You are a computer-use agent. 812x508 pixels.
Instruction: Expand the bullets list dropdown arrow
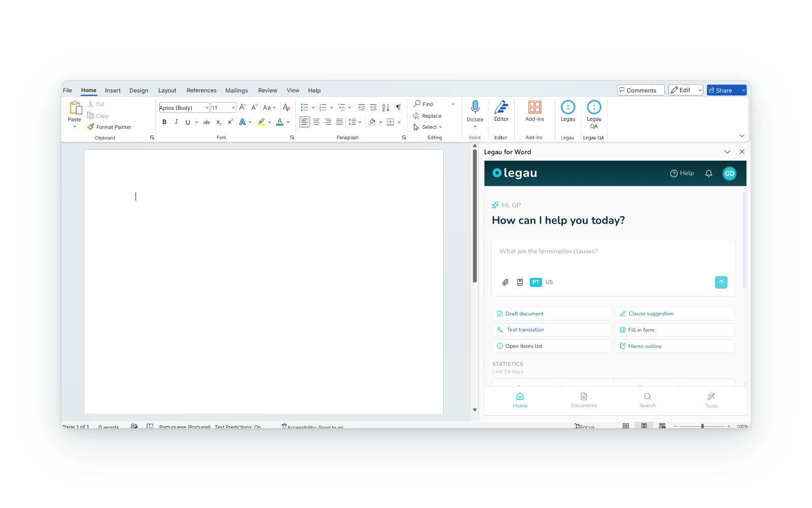(x=313, y=108)
